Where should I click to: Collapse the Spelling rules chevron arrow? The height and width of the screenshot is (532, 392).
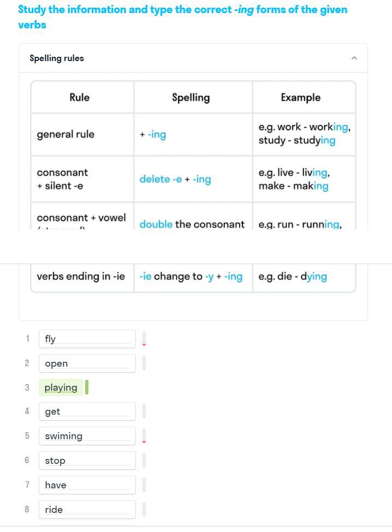click(x=354, y=58)
